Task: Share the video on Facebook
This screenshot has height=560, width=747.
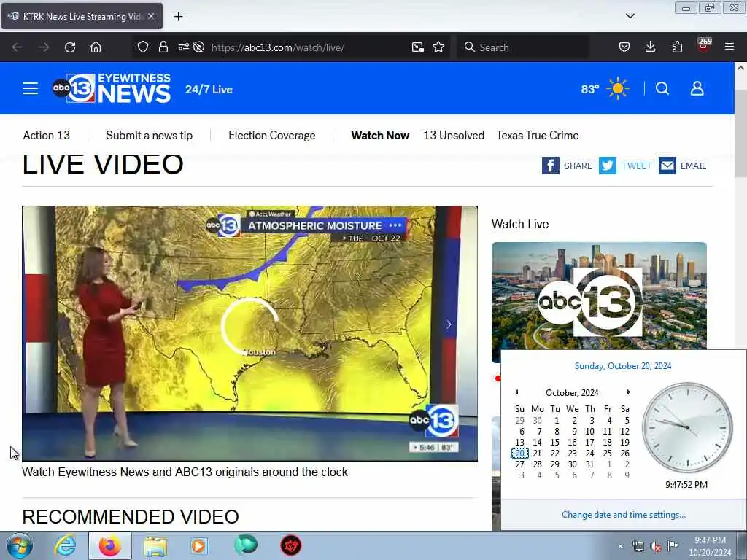Action: click(x=567, y=166)
